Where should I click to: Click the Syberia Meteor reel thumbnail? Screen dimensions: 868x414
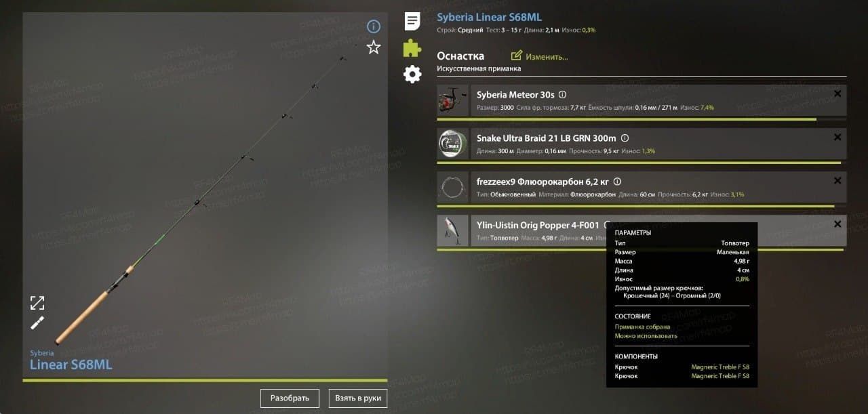pyautogui.click(x=452, y=100)
